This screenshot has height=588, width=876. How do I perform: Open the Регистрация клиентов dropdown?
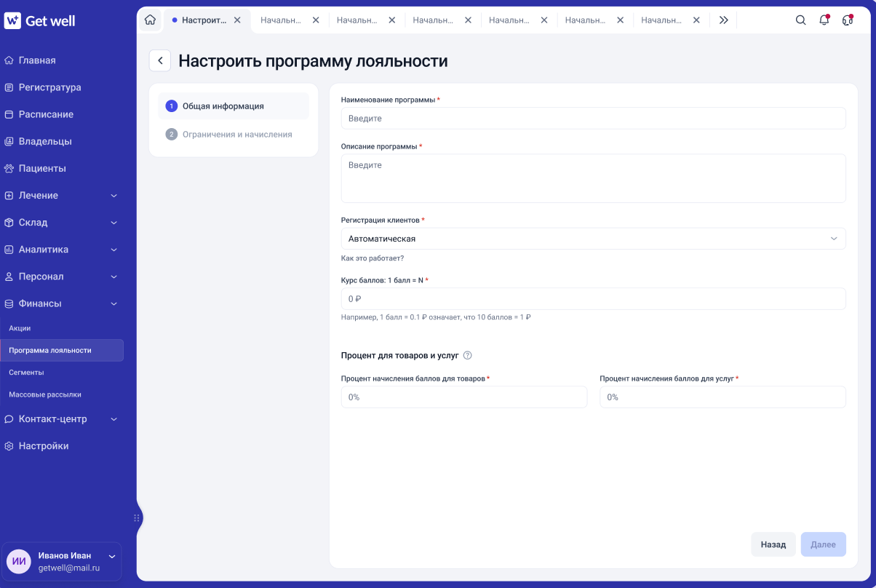(x=593, y=239)
